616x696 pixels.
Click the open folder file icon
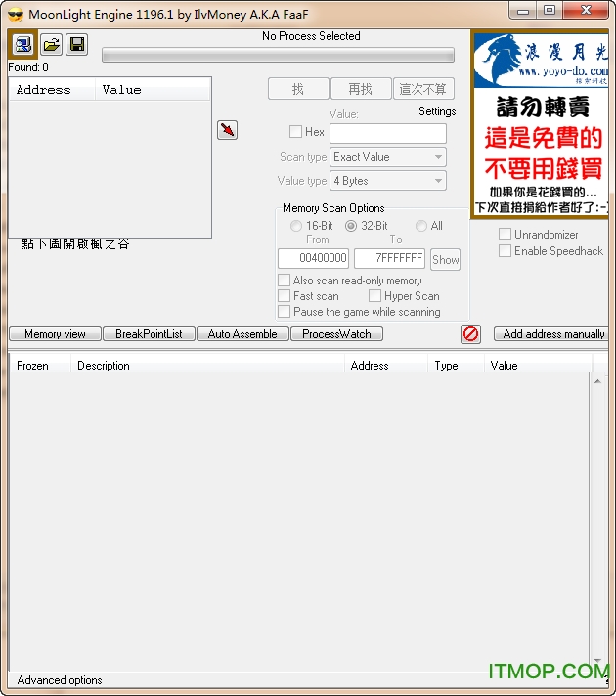tap(51, 44)
